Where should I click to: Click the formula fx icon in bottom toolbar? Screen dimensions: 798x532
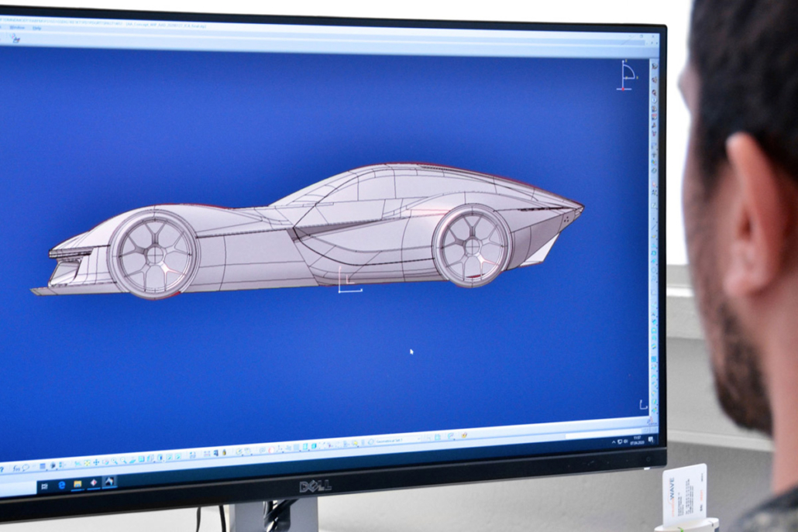pos(16,468)
